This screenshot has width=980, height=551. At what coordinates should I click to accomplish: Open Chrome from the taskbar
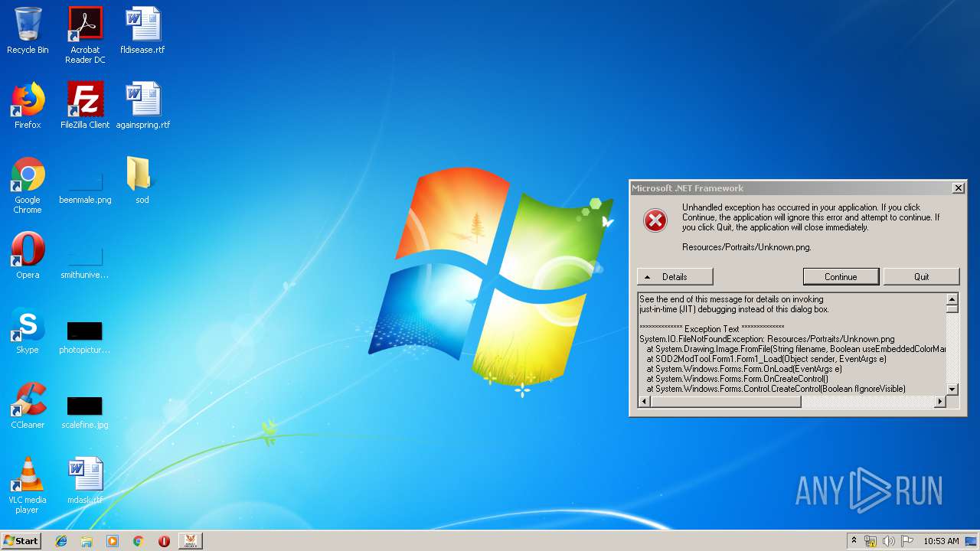138,541
